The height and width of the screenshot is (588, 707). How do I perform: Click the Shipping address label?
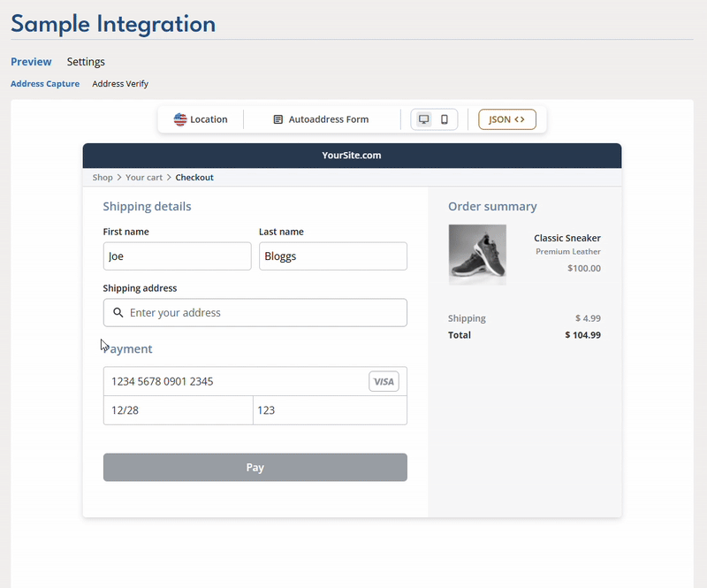[140, 288]
